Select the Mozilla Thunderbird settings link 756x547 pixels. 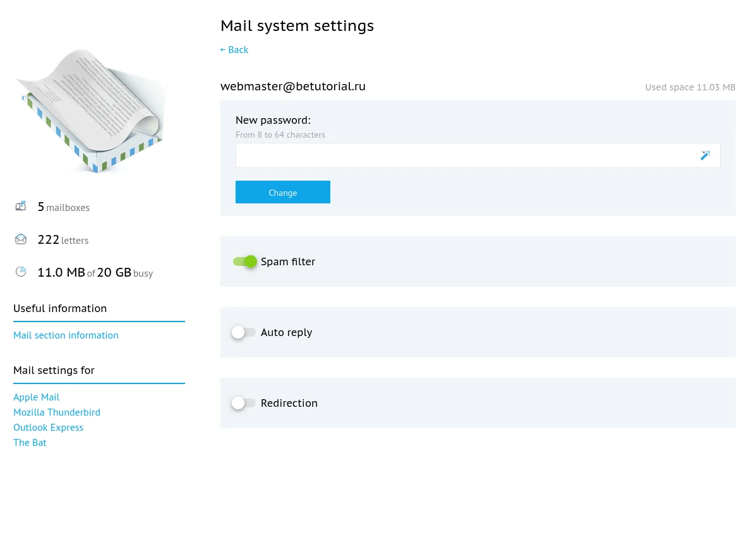pos(57,412)
